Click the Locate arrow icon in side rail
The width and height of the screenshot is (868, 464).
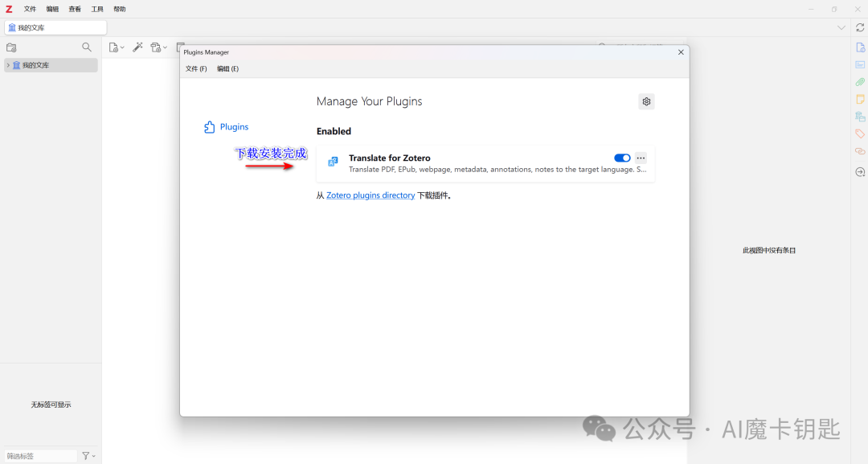click(860, 172)
